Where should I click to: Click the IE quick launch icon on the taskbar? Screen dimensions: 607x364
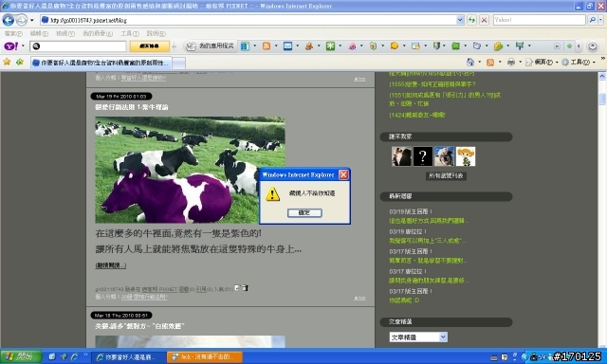tap(74, 357)
